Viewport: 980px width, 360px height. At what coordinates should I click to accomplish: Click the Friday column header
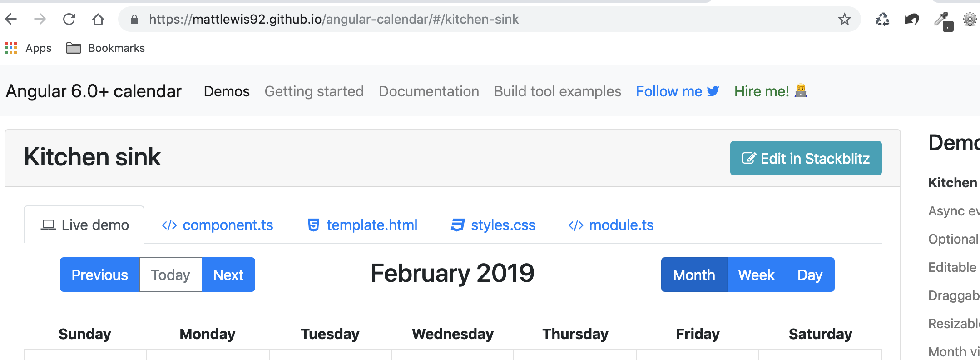click(698, 334)
